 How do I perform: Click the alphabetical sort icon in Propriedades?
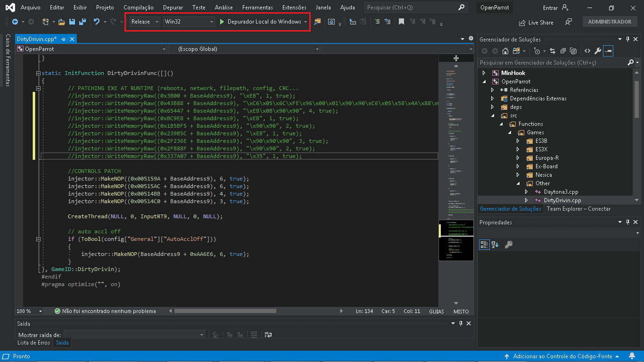pos(495,244)
